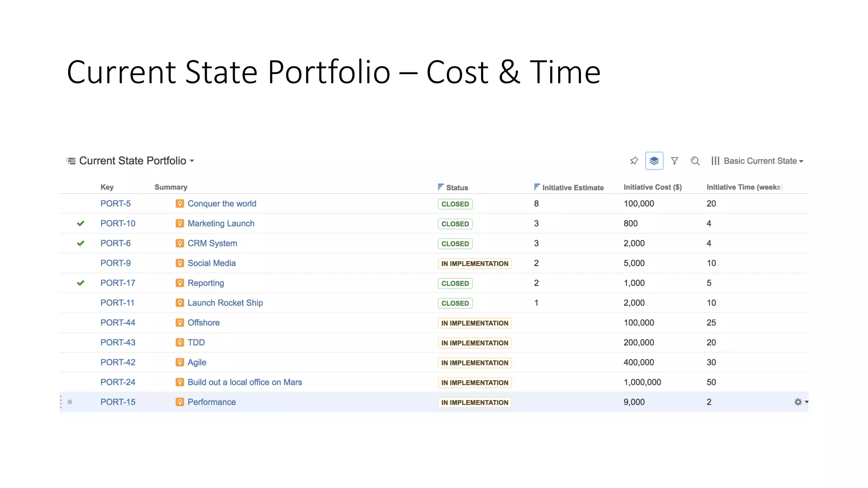The image size is (868, 488).
Task: Open the TDD summary link
Action: 196,343
